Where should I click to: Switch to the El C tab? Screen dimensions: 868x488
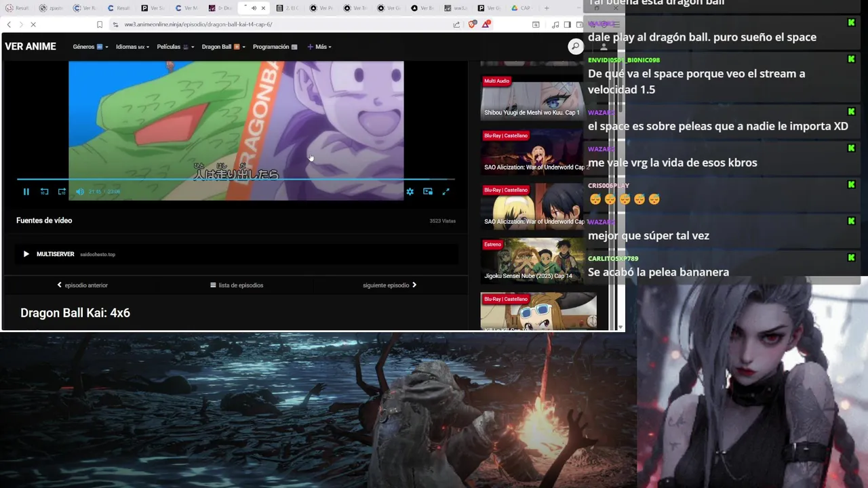pos(288,8)
